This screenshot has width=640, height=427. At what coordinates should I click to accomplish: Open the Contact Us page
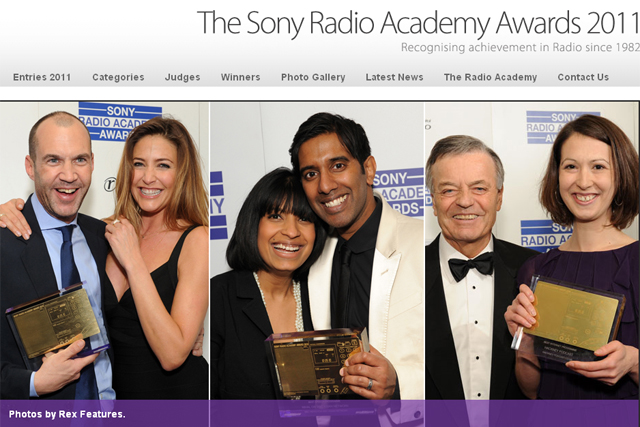point(583,77)
